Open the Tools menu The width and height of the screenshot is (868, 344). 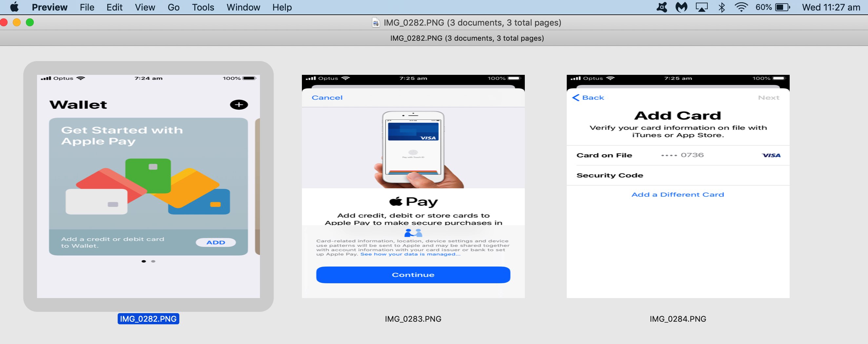[203, 7]
